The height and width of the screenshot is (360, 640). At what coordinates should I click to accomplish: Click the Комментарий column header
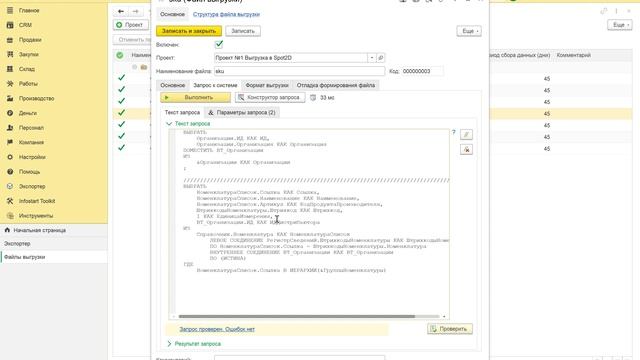pyautogui.click(x=573, y=55)
